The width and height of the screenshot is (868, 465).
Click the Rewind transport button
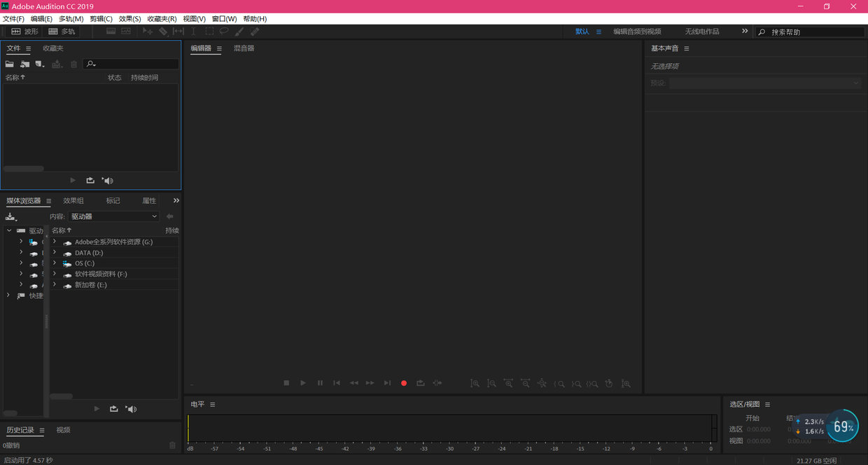tap(353, 383)
